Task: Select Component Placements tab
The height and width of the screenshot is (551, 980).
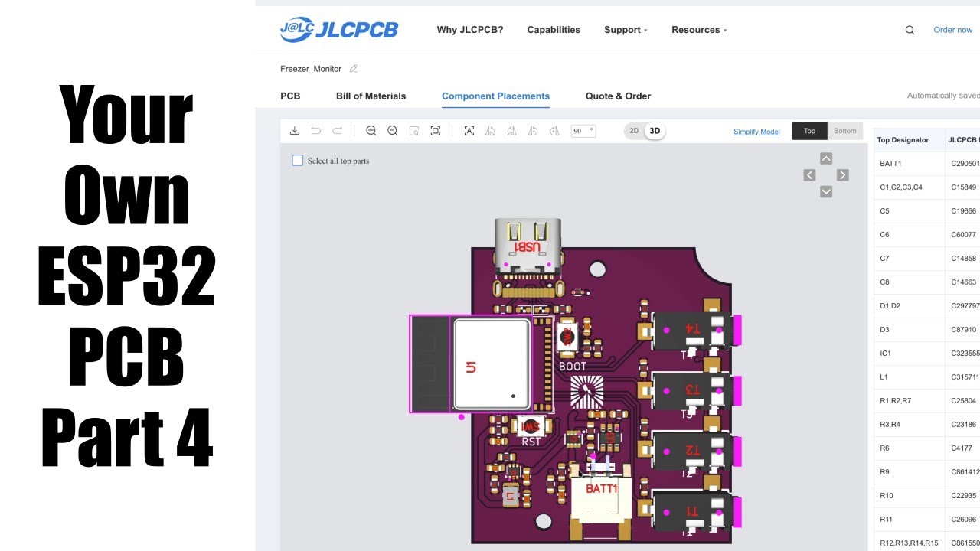Action: click(495, 96)
